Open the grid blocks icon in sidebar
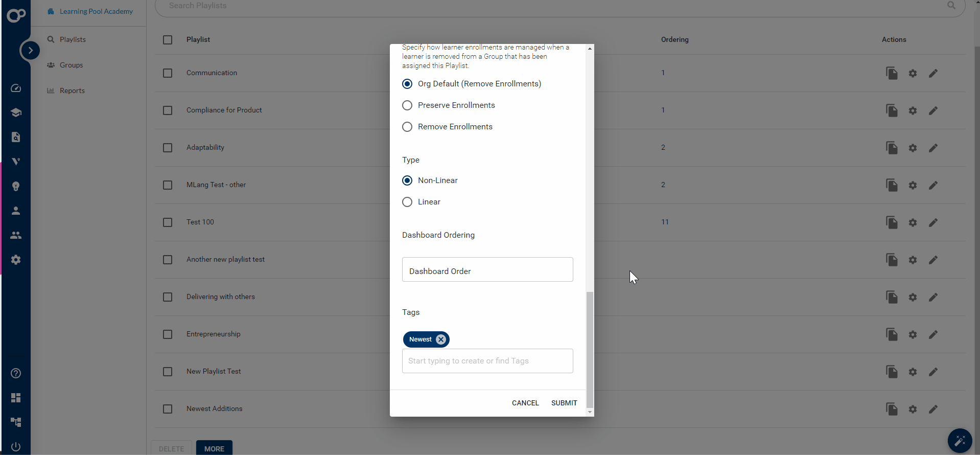Screen dimensions: 980x455 [16, 398]
